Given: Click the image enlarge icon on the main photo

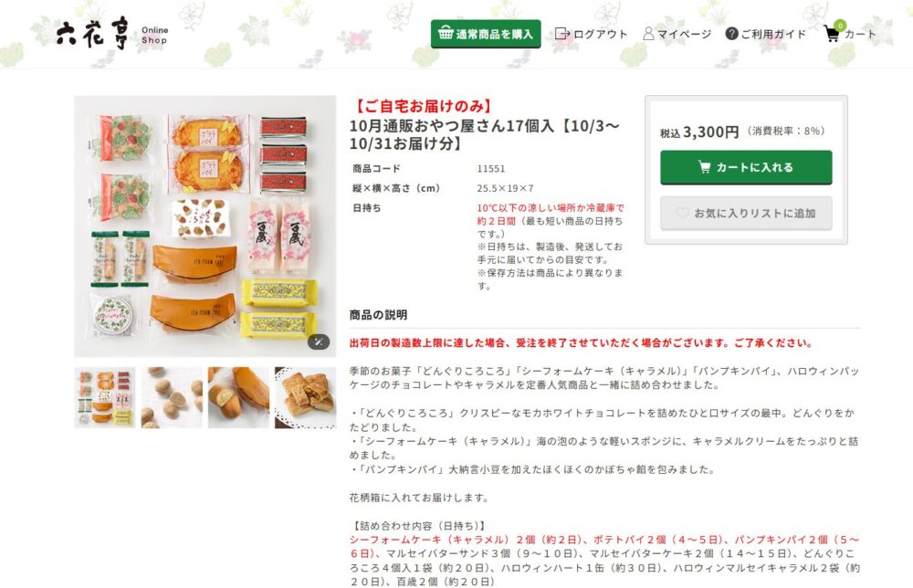Looking at the screenshot, I should [x=319, y=341].
